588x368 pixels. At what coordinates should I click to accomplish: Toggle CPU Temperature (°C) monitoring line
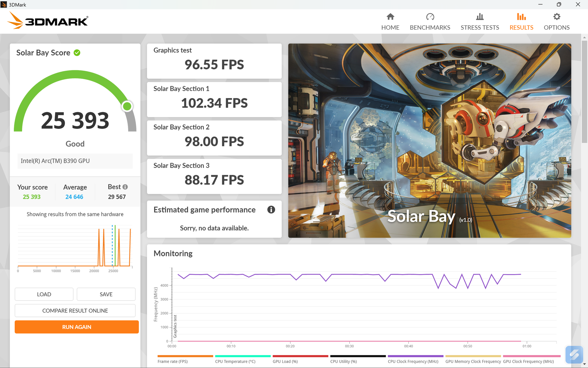point(235,361)
